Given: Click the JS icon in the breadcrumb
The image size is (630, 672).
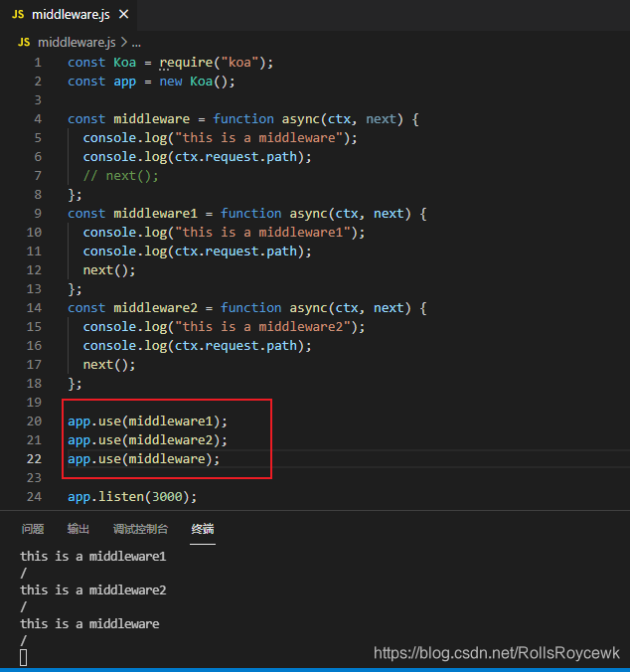Looking at the screenshot, I should 24,43.
